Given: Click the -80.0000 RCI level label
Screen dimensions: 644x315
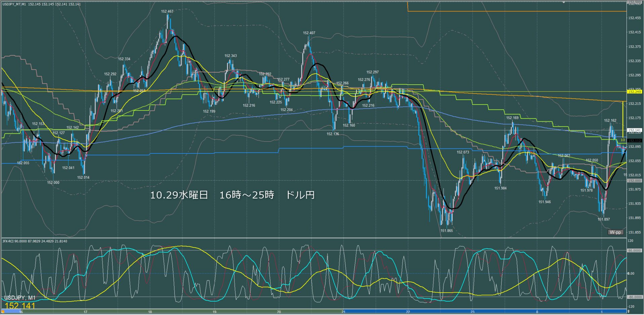Looking at the screenshot, I should click(634, 297).
